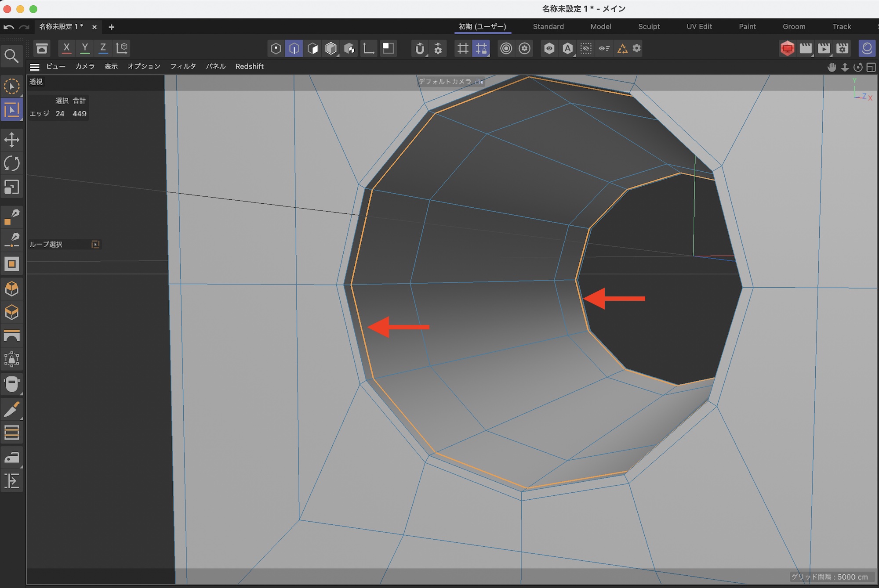
Task: Switch to the UV Edit layout
Action: coord(699,27)
